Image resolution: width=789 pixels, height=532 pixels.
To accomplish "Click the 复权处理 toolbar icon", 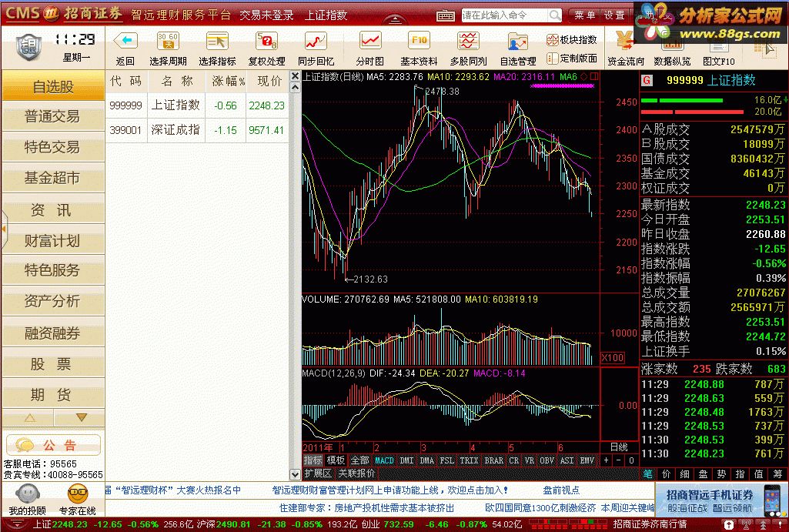I will click(266, 41).
